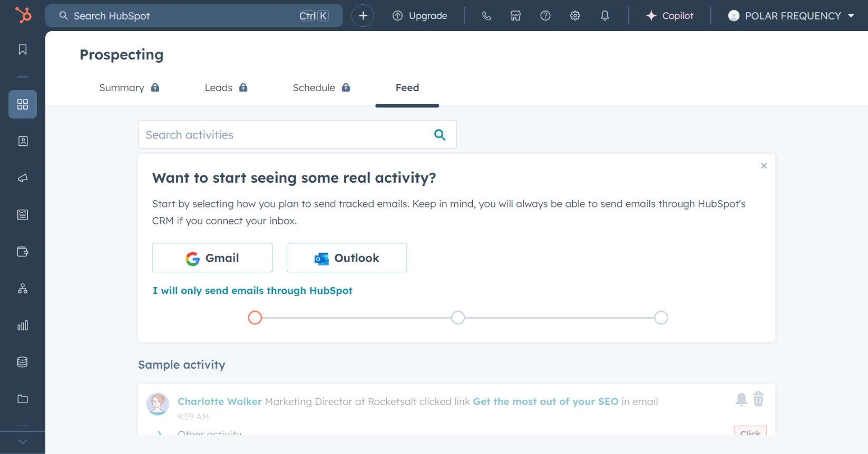Click I will only send emails through HubSpot

[252, 291]
